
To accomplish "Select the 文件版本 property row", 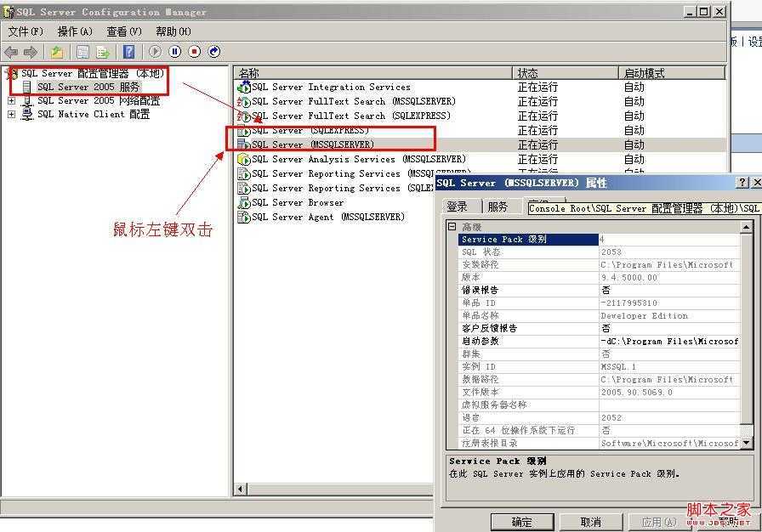I will click(x=599, y=393).
